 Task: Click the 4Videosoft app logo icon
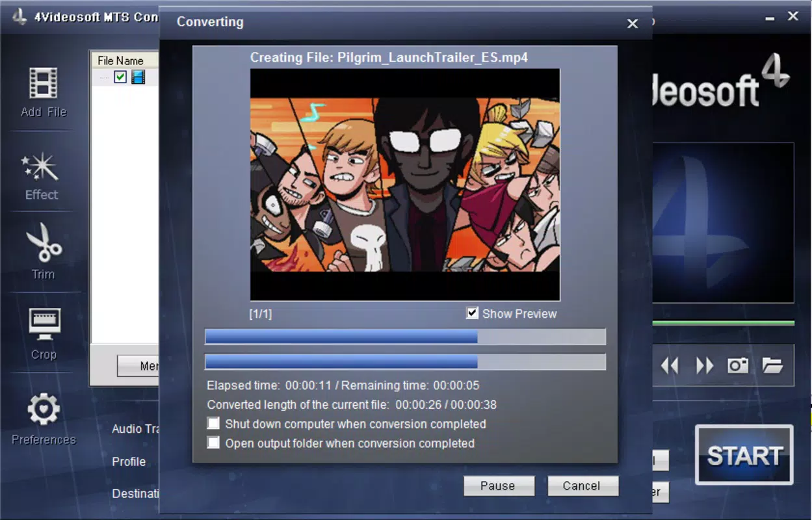(x=20, y=16)
